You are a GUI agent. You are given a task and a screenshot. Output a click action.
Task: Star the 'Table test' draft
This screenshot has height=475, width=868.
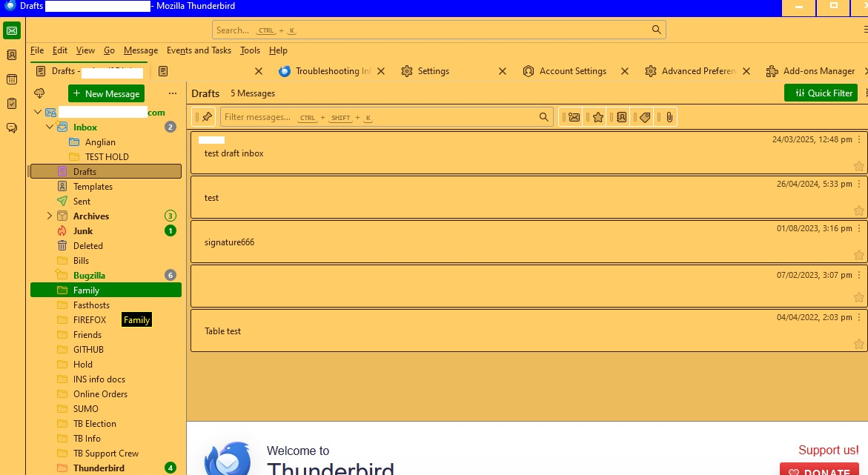858,344
